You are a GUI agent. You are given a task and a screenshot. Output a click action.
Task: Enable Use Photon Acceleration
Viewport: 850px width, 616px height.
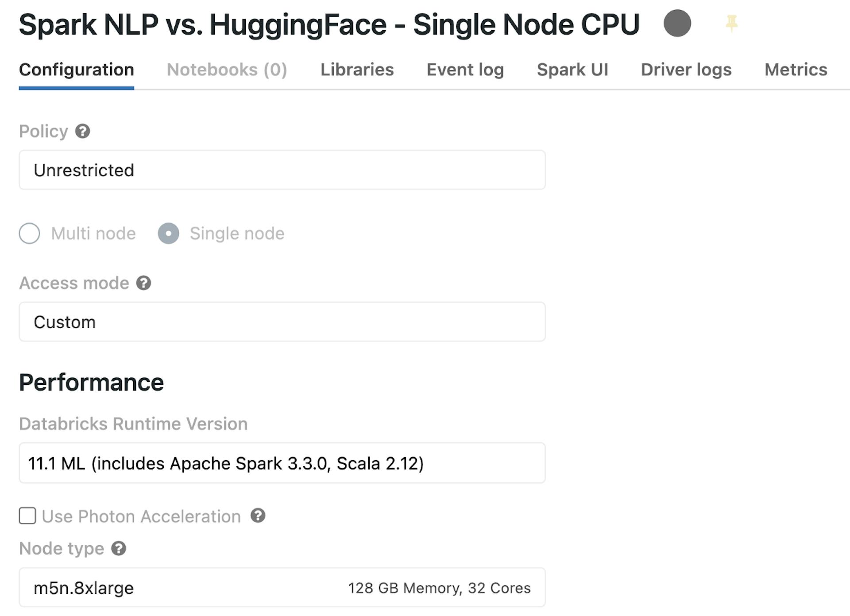pyautogui.click(x=27, y=516)
